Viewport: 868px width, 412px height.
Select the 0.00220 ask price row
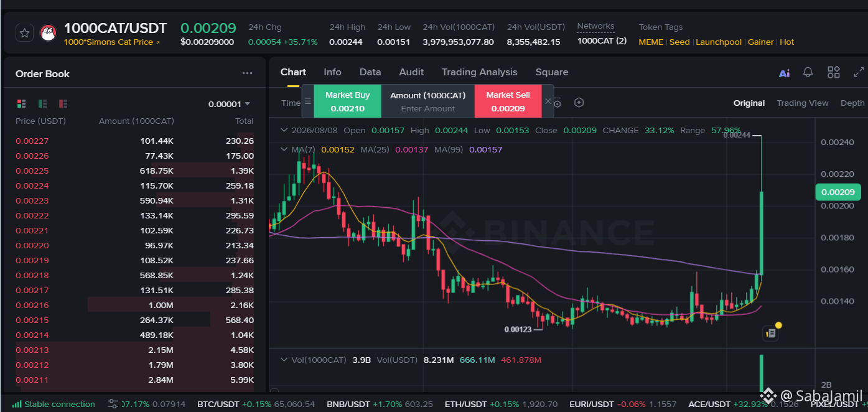[x=134, y=245]
